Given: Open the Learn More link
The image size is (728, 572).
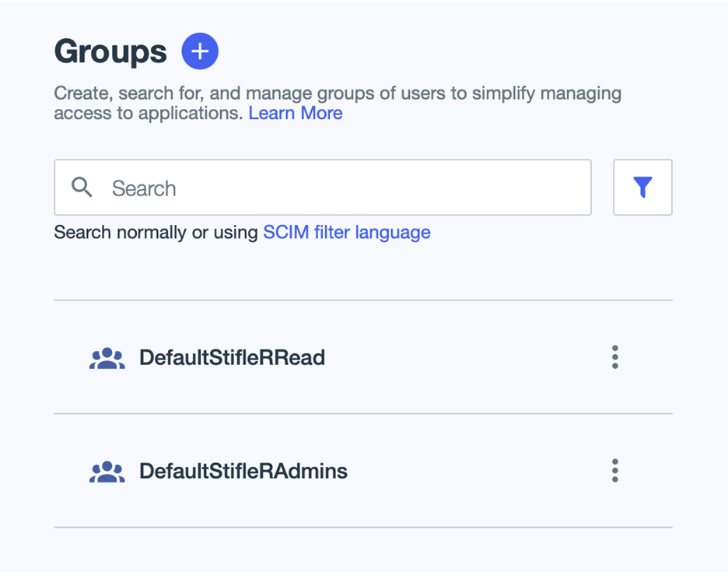Looking at the screenshot, I should pyautogui.click(x=295, y=114).
